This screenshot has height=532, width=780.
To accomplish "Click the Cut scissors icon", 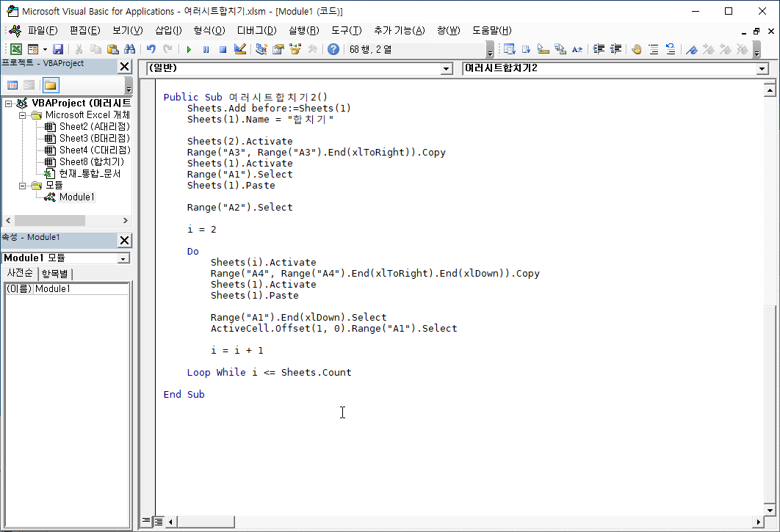I will [79, 49].
